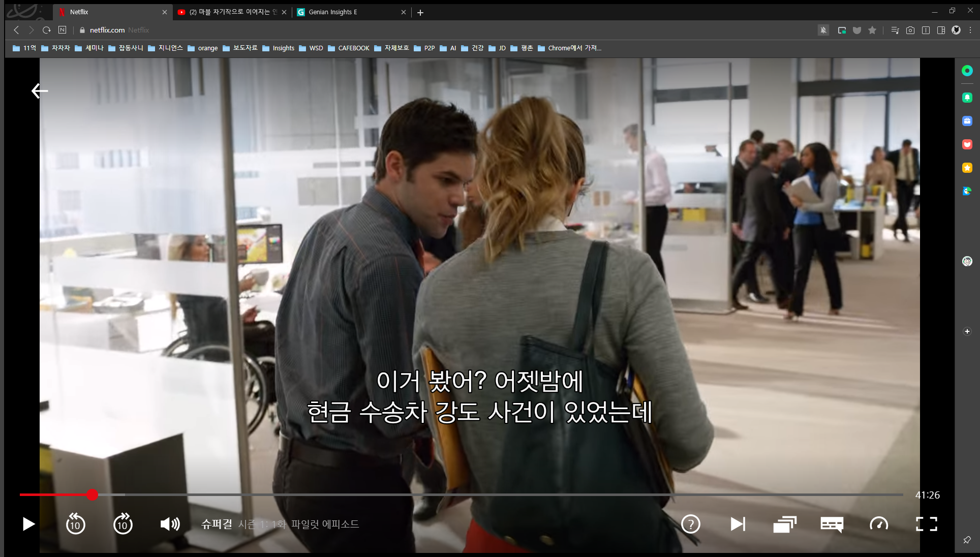Rewind the video 10 seconds

(75, 524)
